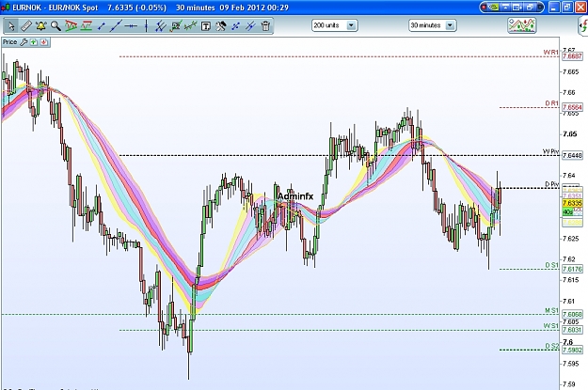The width and height of the screenshot is (588, 390).
Task: Click the Price panel label
Action: tap(9, 42)
